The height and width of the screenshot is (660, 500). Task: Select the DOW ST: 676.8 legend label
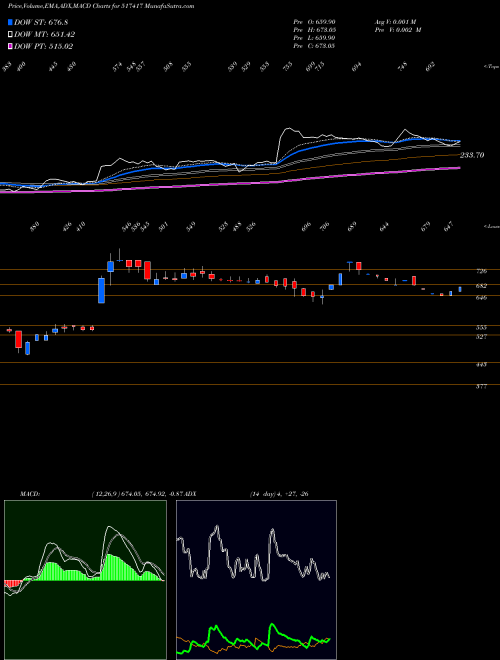point(41,23)
